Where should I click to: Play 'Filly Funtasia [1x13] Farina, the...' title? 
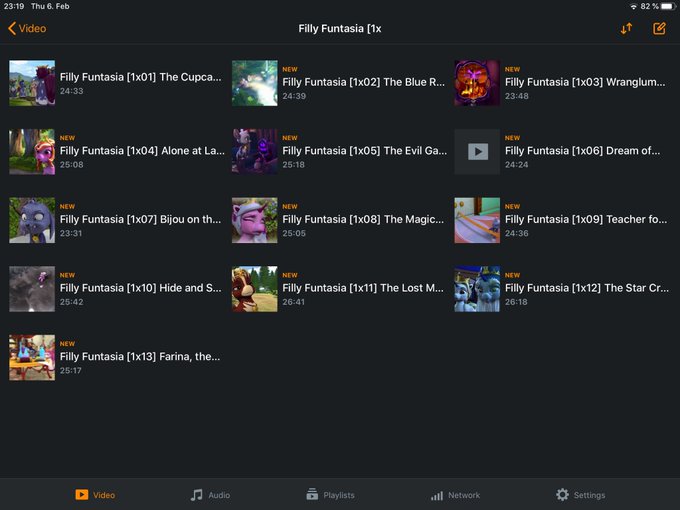pos(140,356)
